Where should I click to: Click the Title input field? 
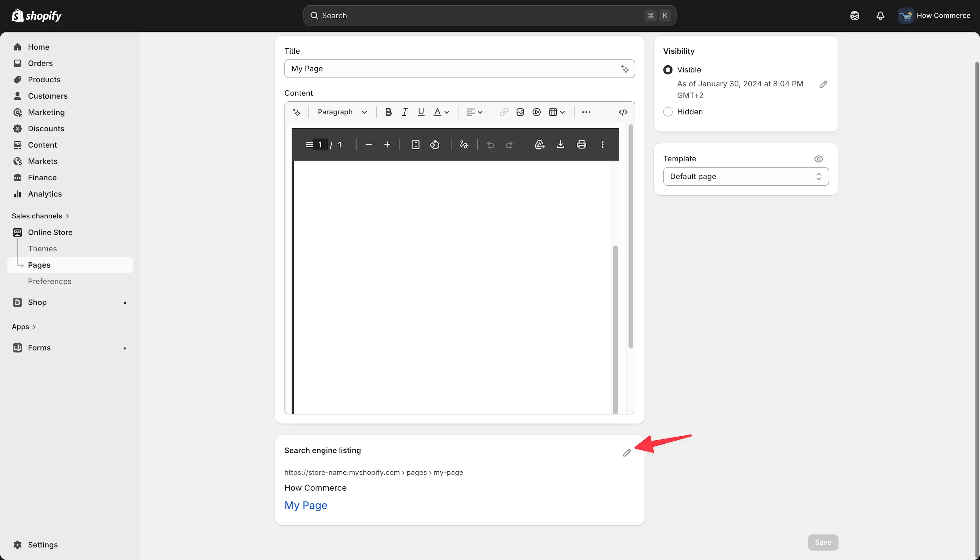tap(460, 69)
